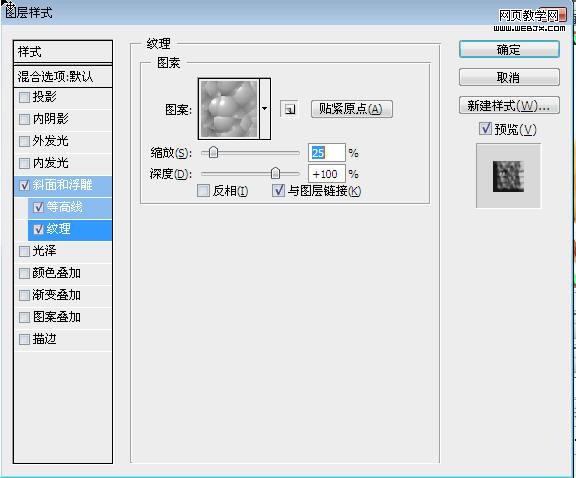Click the 深度 slider handle
Viewport: 576px width, 478px height.
click(275, 173)
